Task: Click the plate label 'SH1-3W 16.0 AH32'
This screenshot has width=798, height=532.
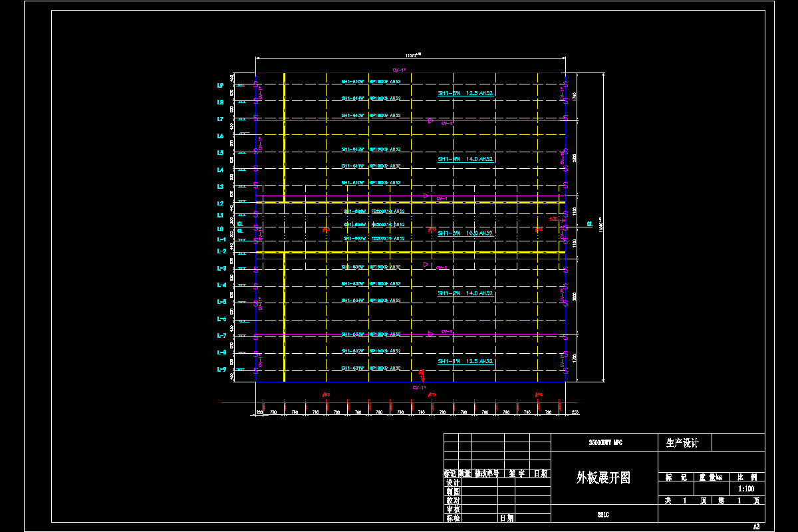Action: 465,233
